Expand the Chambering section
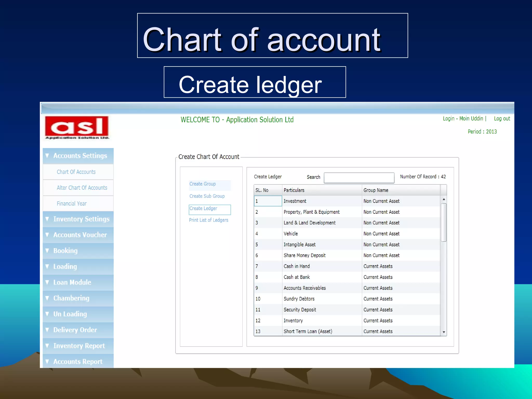This screenshot has width=532, height=399. click(78, 298)
